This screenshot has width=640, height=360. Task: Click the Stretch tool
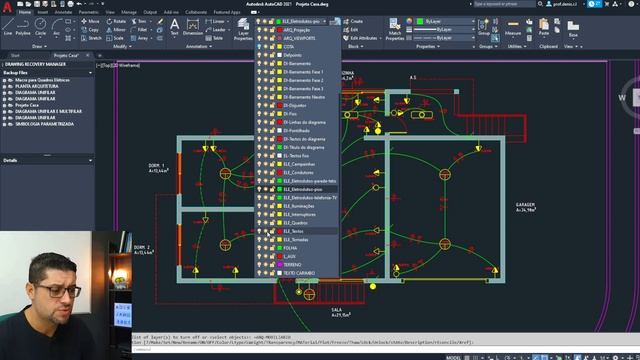91,38
